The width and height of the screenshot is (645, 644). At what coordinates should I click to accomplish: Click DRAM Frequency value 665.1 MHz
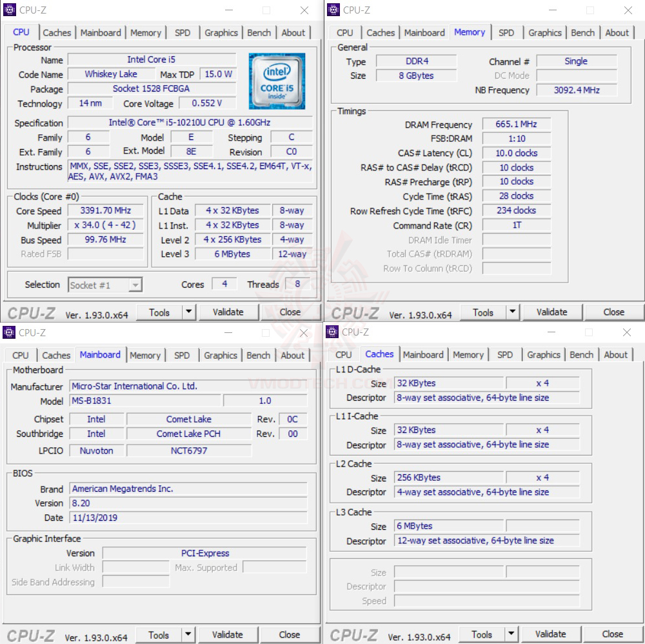[x=516, y=124]
